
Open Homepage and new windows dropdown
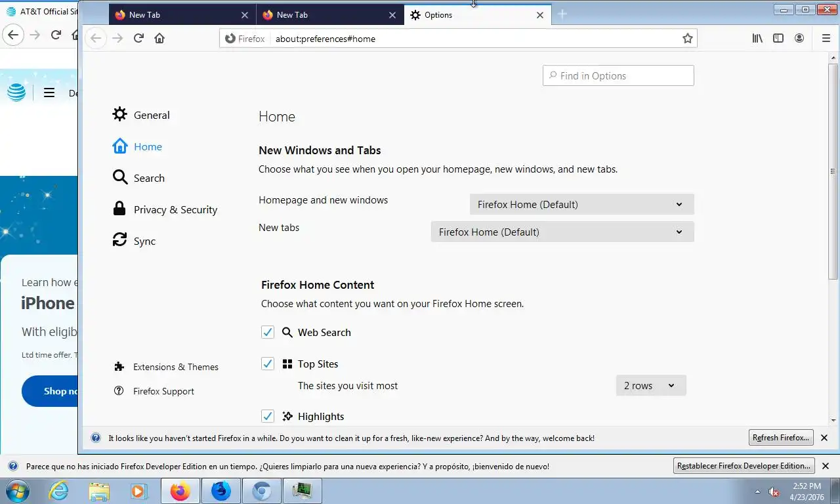pos(581,204)
